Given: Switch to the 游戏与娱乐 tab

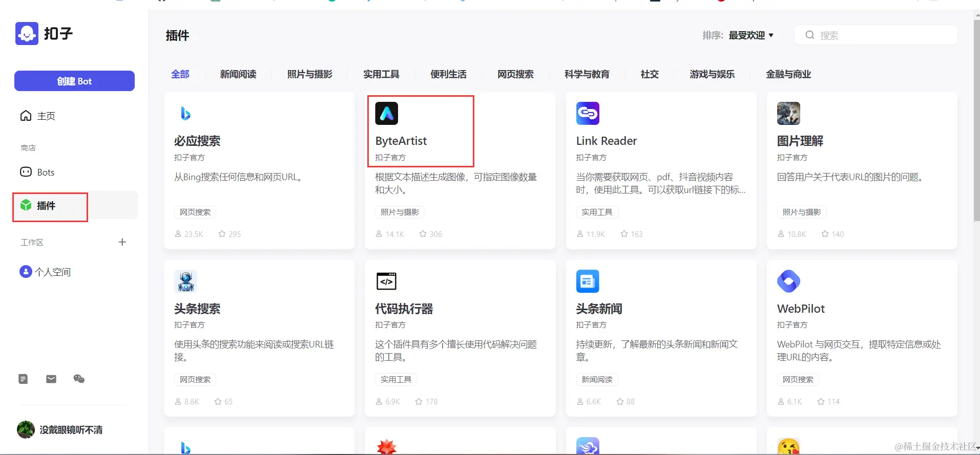Looking at the screenshot, I should tap(712, 74).
